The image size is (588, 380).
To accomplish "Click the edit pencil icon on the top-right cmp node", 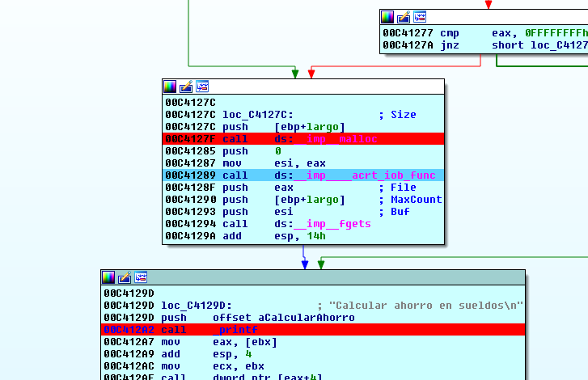I will coord(404,16).
